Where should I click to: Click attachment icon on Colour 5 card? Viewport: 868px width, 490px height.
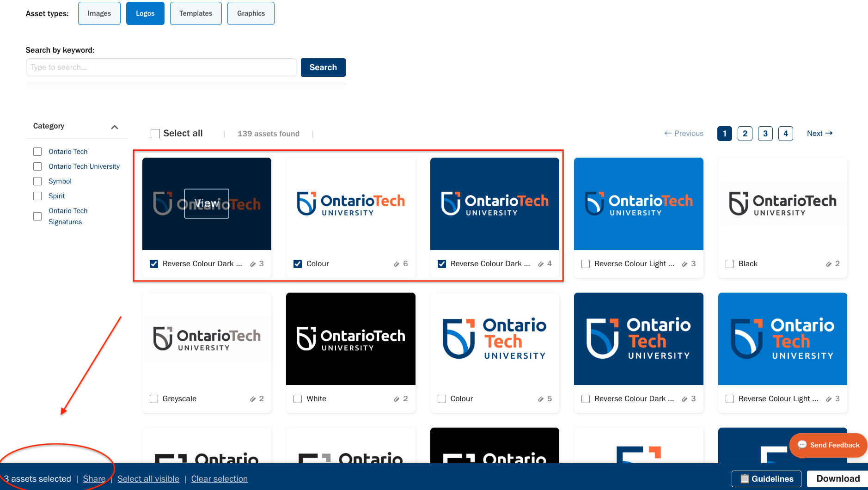tap(541, 399)
